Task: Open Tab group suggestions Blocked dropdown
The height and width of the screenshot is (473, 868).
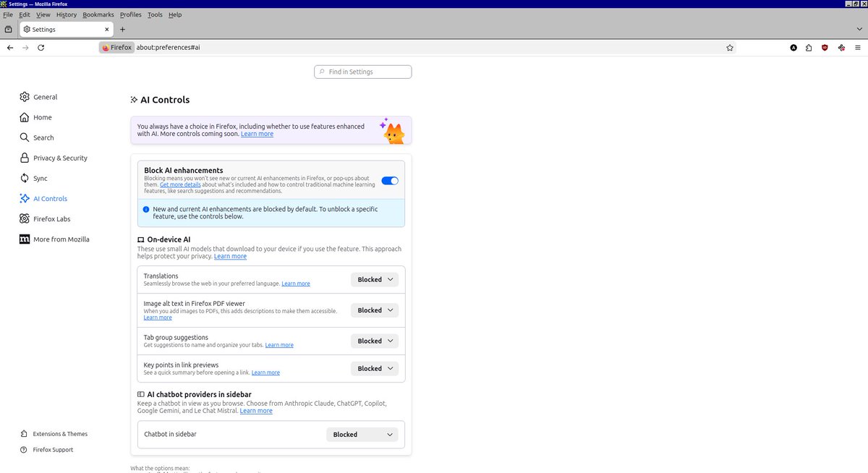Action: click(375, 341)
